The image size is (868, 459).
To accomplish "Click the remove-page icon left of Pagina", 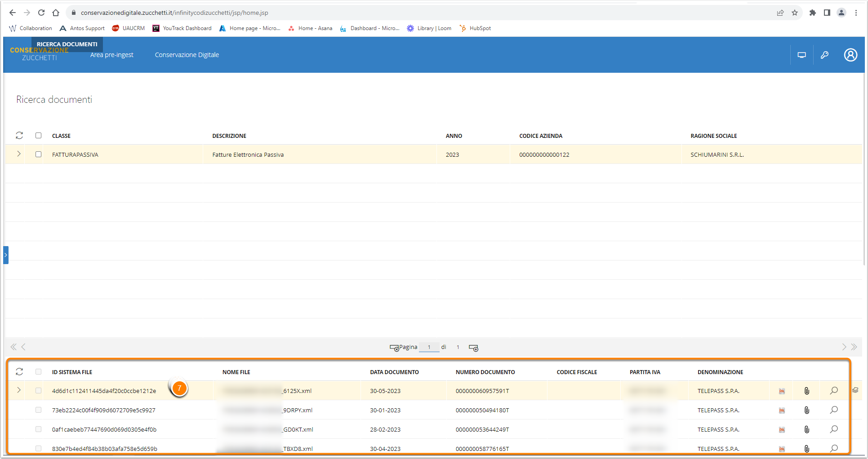I will [394, 348].
